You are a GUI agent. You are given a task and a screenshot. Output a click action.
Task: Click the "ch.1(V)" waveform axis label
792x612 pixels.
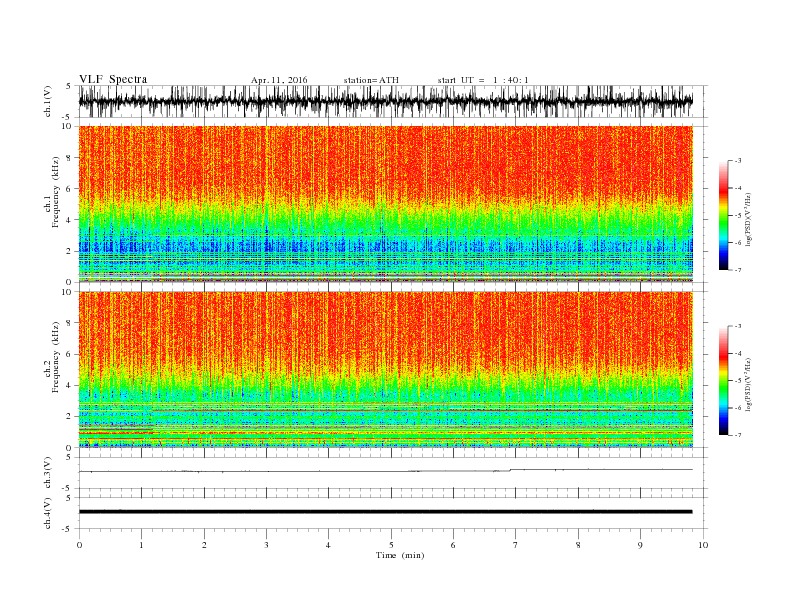pos(48,101)
